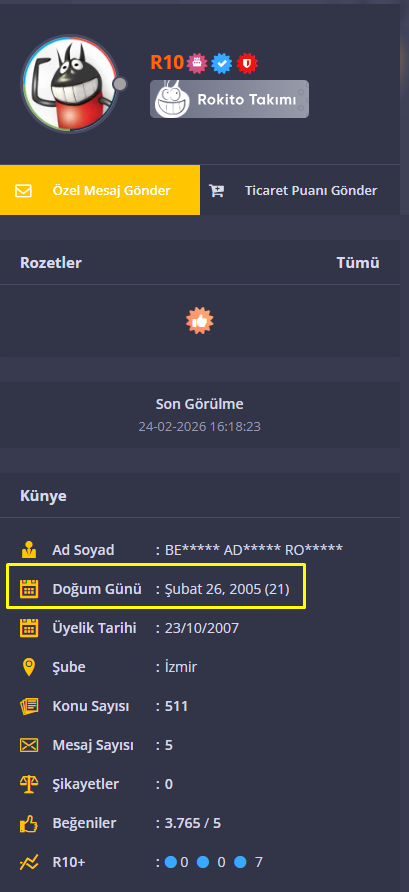Click the scales icon beside Şikayetler
The image size is (409, 892).
point(29,784)
